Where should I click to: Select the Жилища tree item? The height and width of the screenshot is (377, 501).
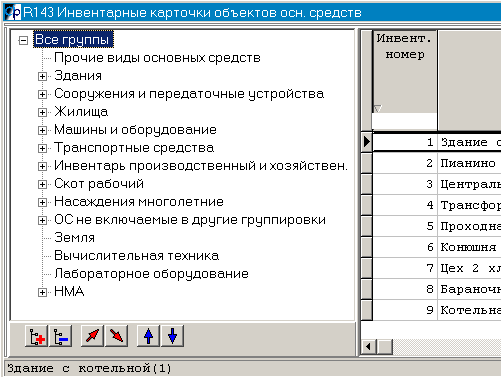tap(81, 112)
